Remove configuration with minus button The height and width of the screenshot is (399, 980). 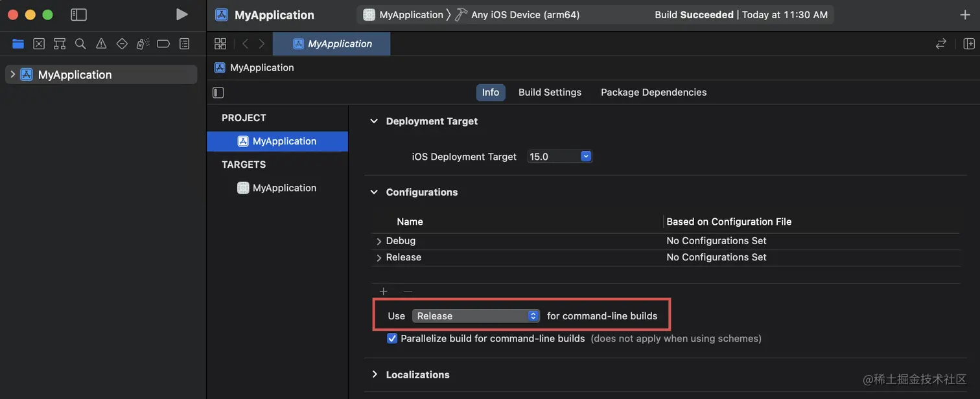tap(408, 291)
